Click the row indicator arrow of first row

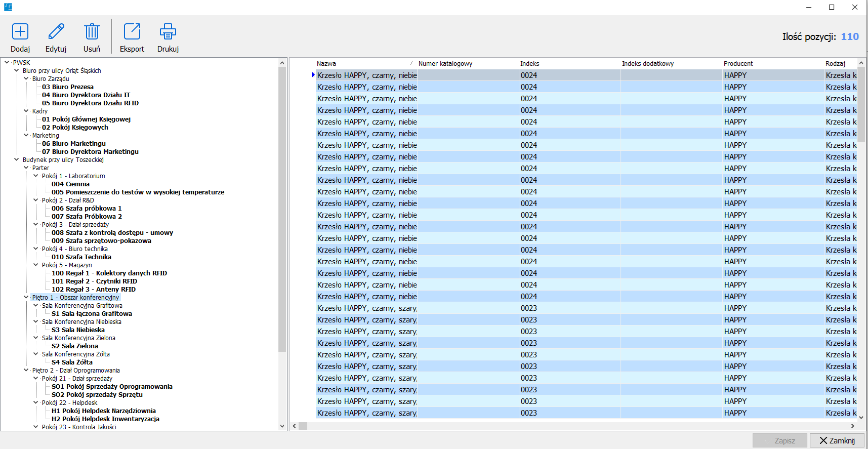313,75
